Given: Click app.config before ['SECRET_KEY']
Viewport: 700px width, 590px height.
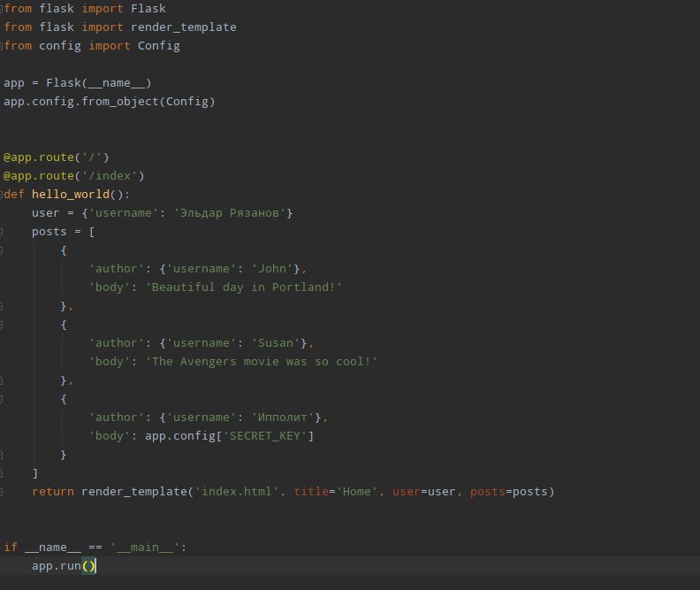Looking at the screenshot, I should [x=180, y=436].
